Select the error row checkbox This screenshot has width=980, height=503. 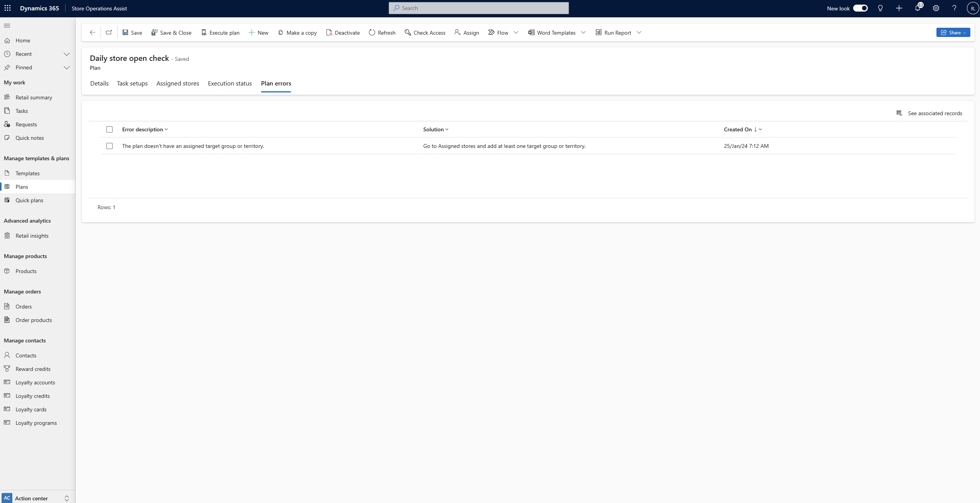[109, 146]
